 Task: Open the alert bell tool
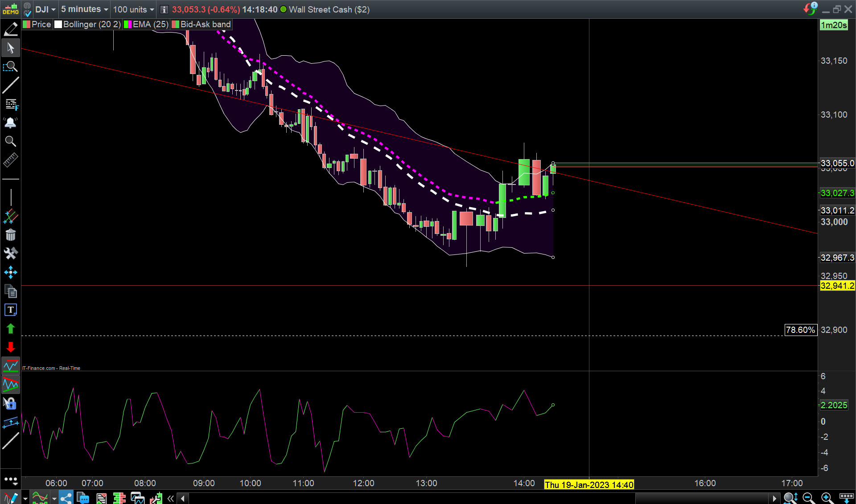pos(10,123)
